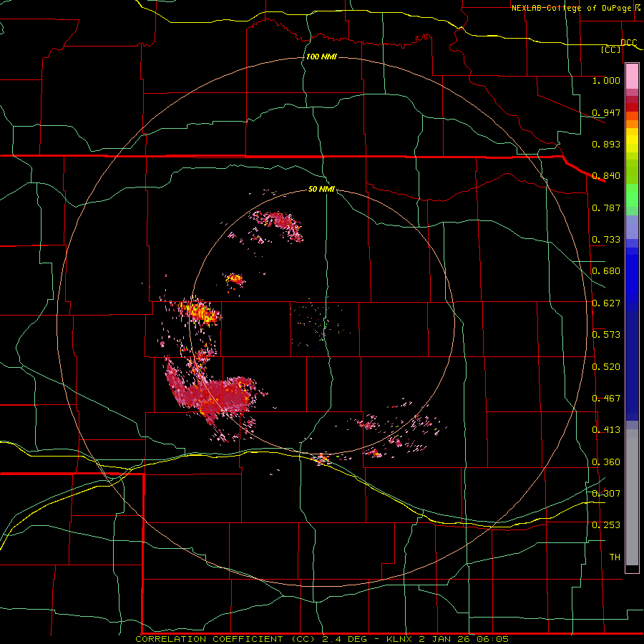Click the 0.253 scale value
This screenshot has height=644, width=644.
606,525
